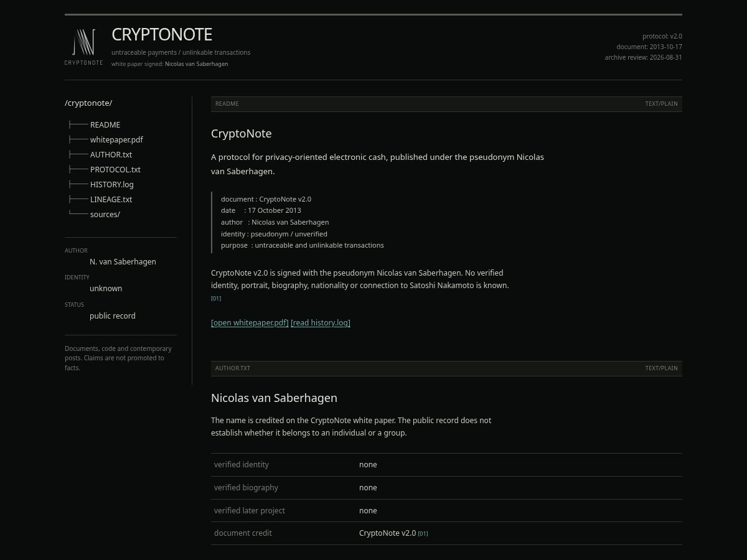Viewport: 747px width, 560px height.
Task: Select PROTOCOL.txt in the file tree
Action: point(115,169)
